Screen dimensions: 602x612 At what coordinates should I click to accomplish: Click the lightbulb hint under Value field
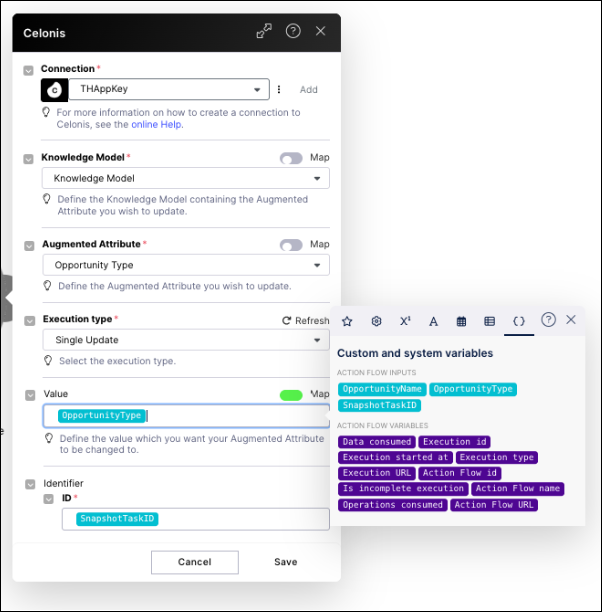coord(49,438)
